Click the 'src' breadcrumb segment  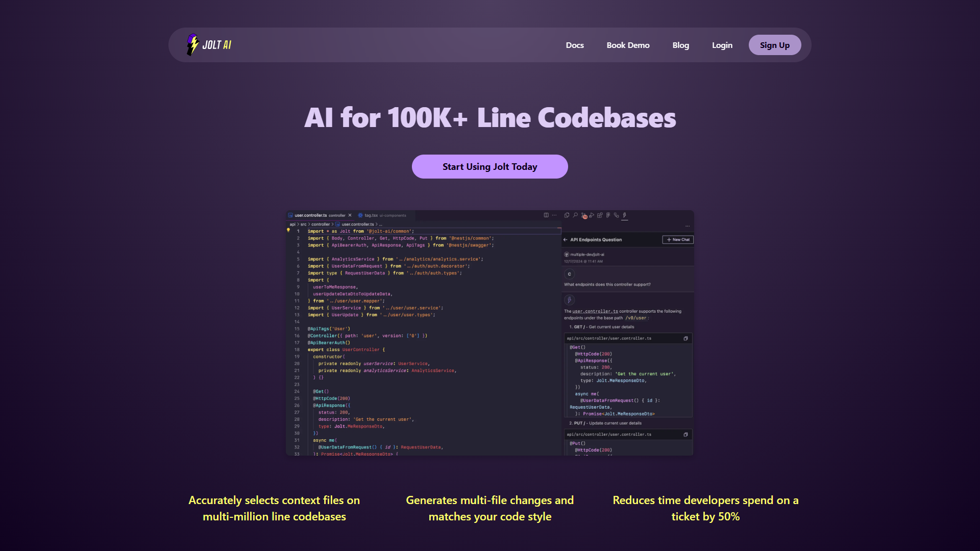pyautogui.click(x=303, y=224)
